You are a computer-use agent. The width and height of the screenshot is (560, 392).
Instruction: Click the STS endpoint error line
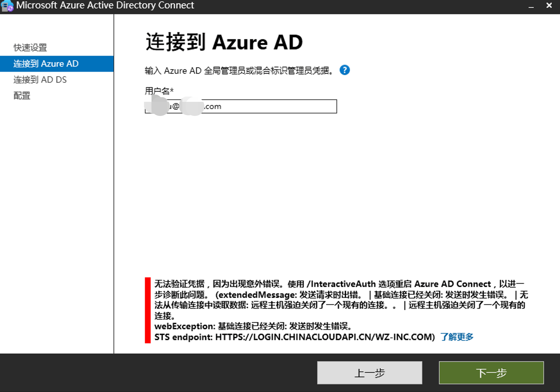pos(295,337)
